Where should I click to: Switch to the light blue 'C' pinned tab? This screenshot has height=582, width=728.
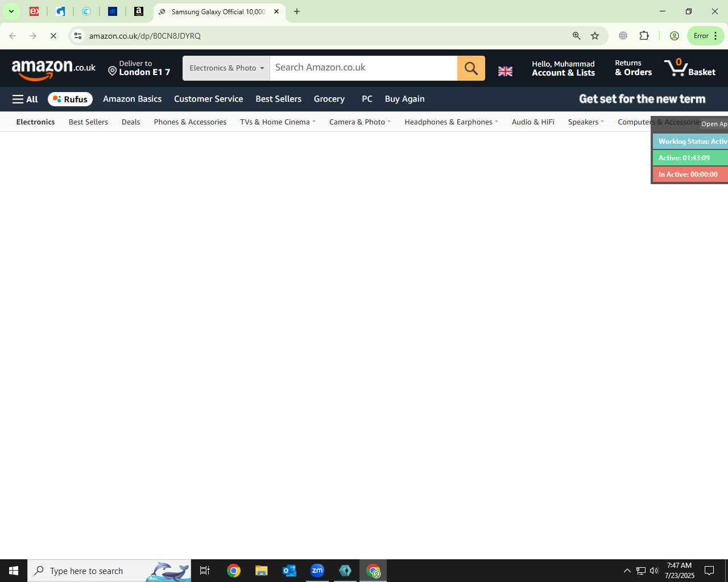(x=86, y=11)
